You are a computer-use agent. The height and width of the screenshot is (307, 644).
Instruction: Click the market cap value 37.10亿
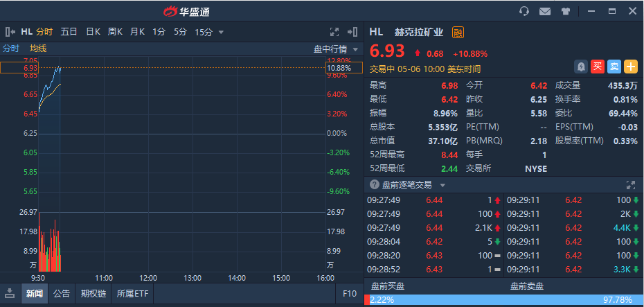click(x=442, y=141)
